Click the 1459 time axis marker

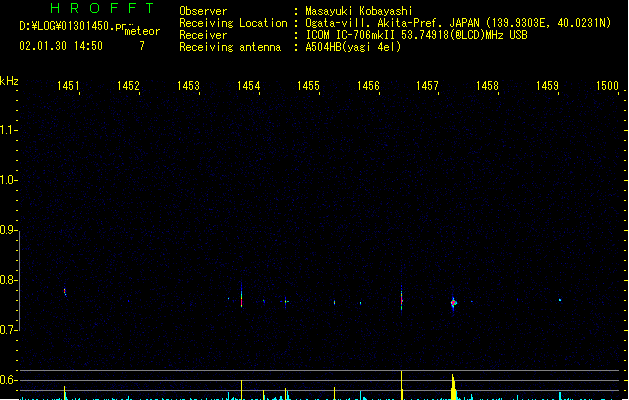(547, 85)
